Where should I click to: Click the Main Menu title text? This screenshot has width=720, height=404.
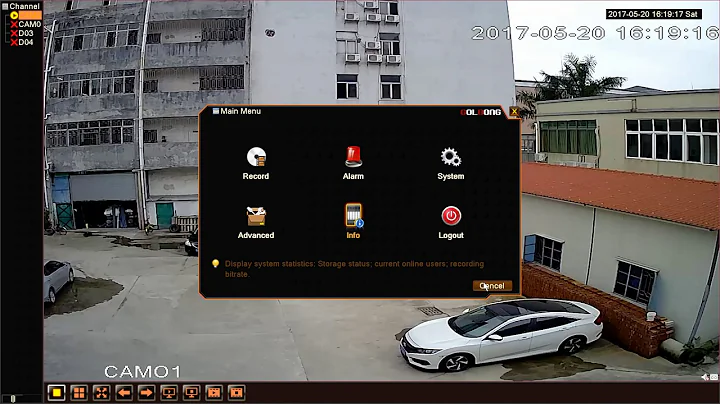[x=240, y=111]
